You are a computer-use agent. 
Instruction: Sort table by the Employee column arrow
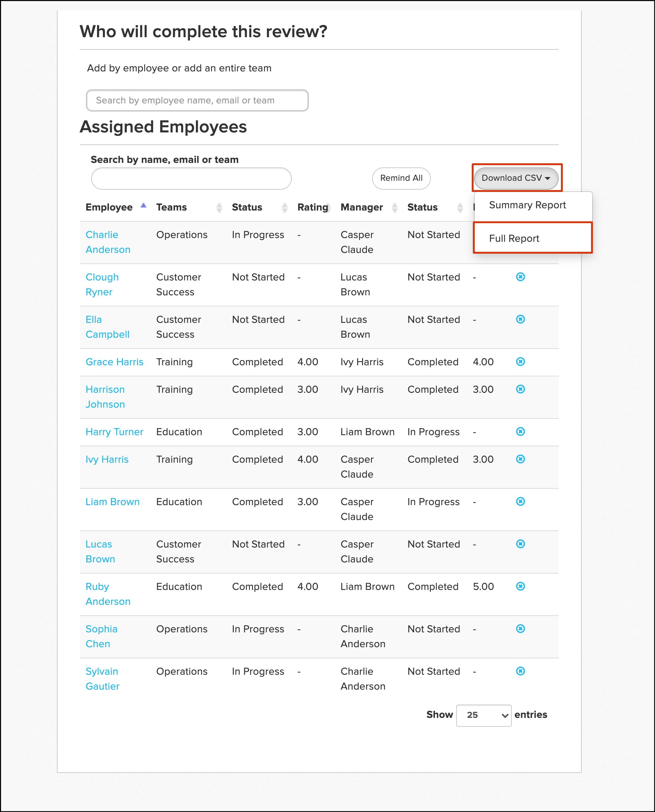coord(143,205)
